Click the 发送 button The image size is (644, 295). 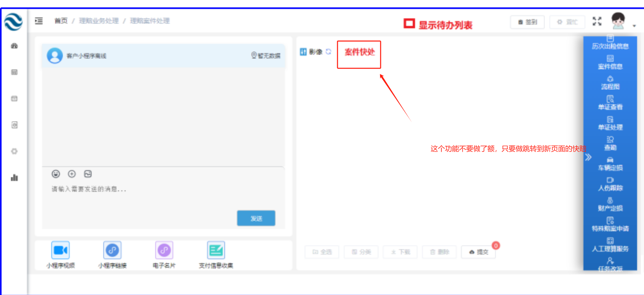(x=256, y=218)
